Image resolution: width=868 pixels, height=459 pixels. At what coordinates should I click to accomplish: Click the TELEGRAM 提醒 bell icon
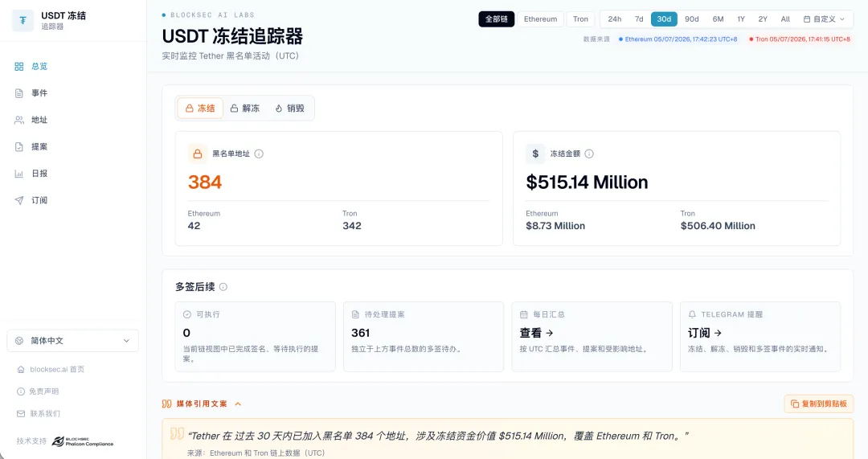[692, 314]
